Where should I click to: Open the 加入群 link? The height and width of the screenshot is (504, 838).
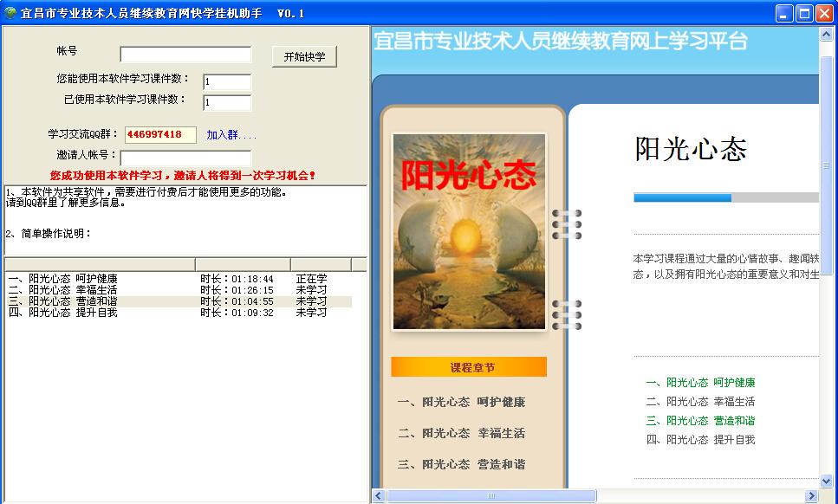click(231, 135)
